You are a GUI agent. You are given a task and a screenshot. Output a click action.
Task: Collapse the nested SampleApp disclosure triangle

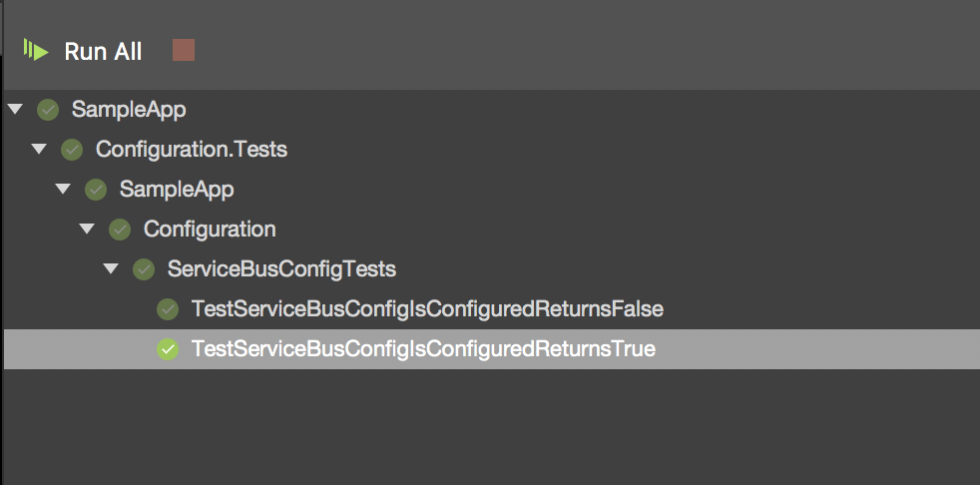[63, 189]
